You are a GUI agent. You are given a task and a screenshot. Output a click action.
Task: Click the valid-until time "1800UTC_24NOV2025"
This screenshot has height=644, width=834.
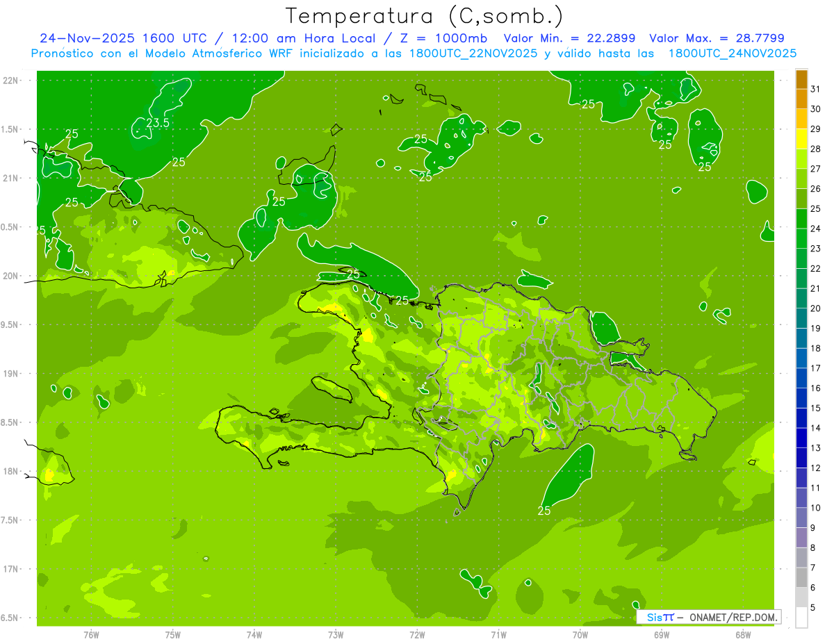pos(732,53)
